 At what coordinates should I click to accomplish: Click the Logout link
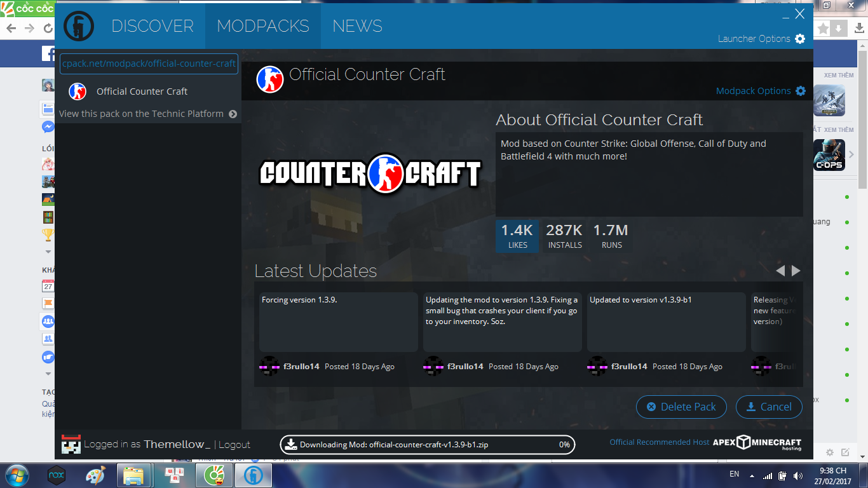[x=234, y=445]
